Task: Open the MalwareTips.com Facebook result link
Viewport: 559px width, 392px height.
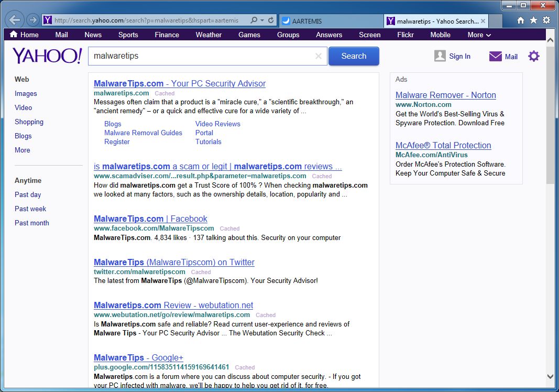Action: [150, 219]
